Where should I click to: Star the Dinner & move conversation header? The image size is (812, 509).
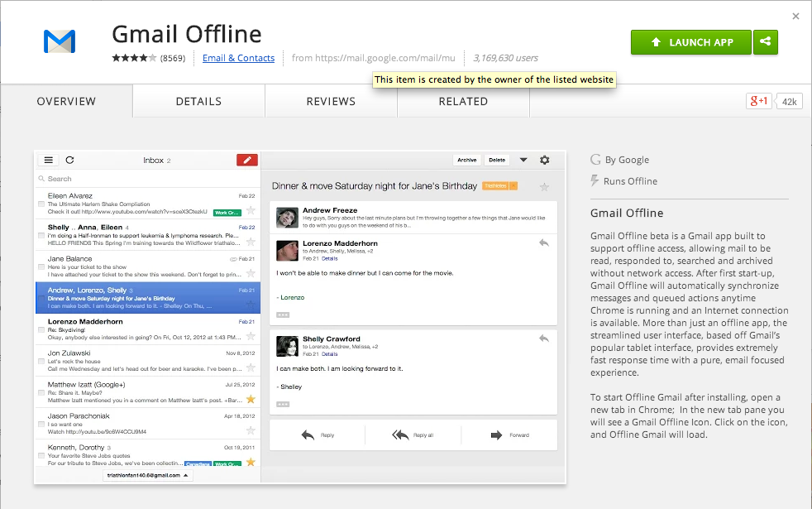click(544, 186)
